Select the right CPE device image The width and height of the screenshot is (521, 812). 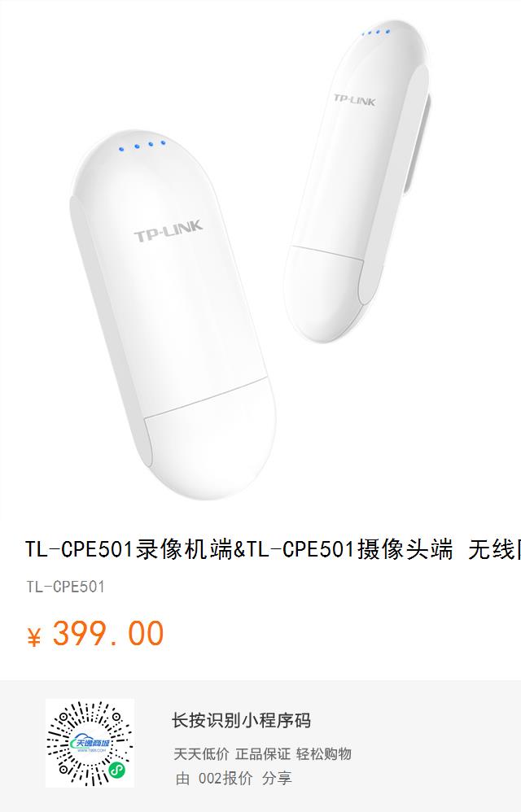(357, 181)
